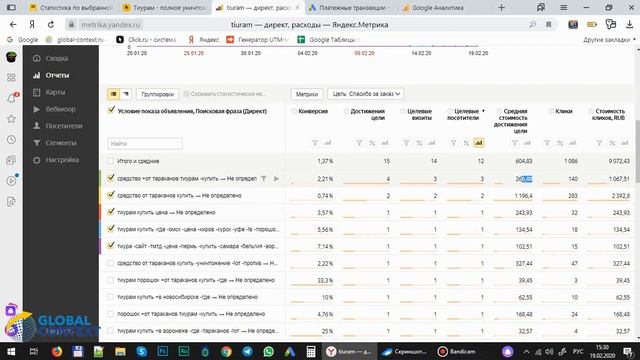Uncheck row 'тиурам купить -где -омск'
This screenshot has height=360, width=640.
(111, 229)
